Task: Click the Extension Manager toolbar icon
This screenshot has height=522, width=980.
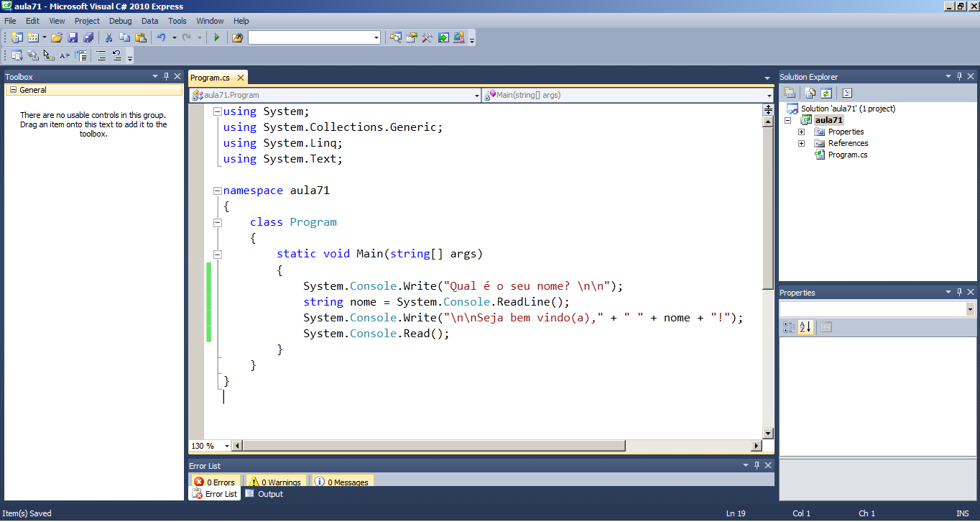Action: tap(459, 37)
